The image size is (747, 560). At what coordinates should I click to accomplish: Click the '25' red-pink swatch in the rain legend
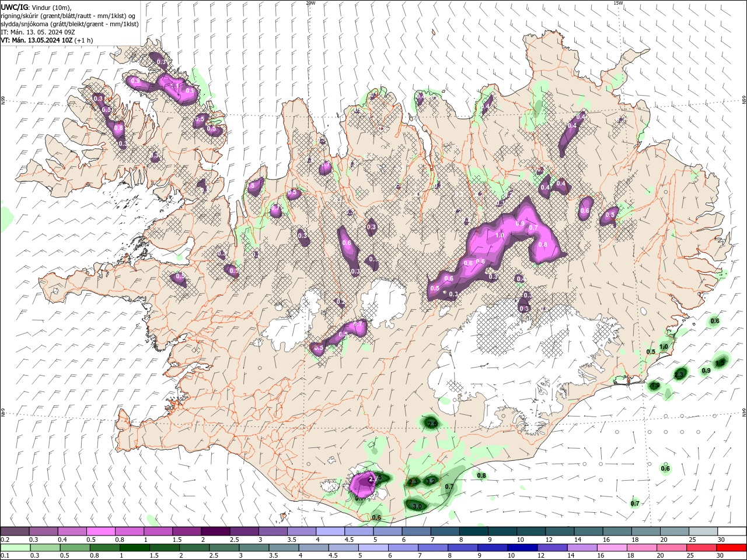[x=703, y=548]
